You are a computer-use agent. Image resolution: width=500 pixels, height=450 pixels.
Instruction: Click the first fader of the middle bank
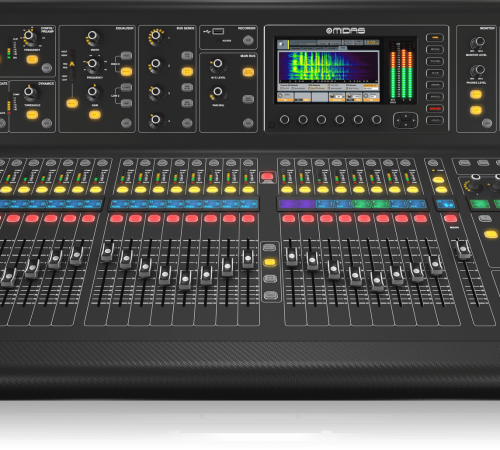108,251
